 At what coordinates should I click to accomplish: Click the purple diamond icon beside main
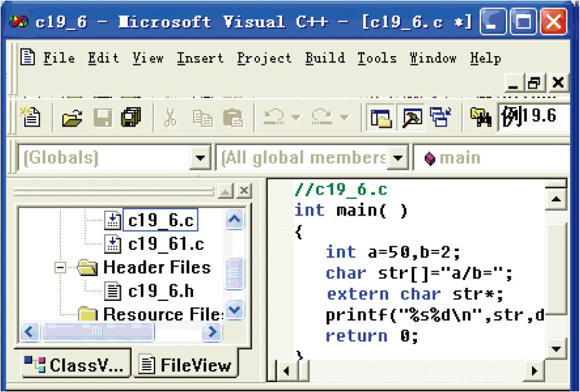tap(429, 159)
